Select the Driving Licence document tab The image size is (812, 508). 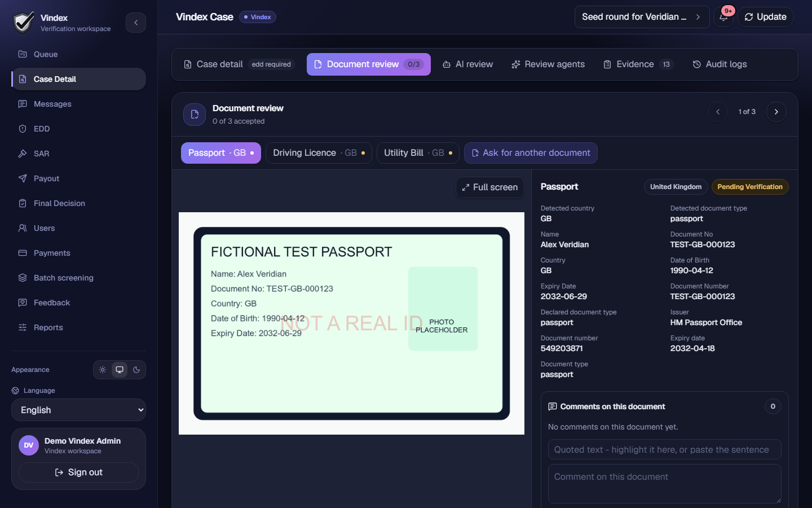coord(319,153)
